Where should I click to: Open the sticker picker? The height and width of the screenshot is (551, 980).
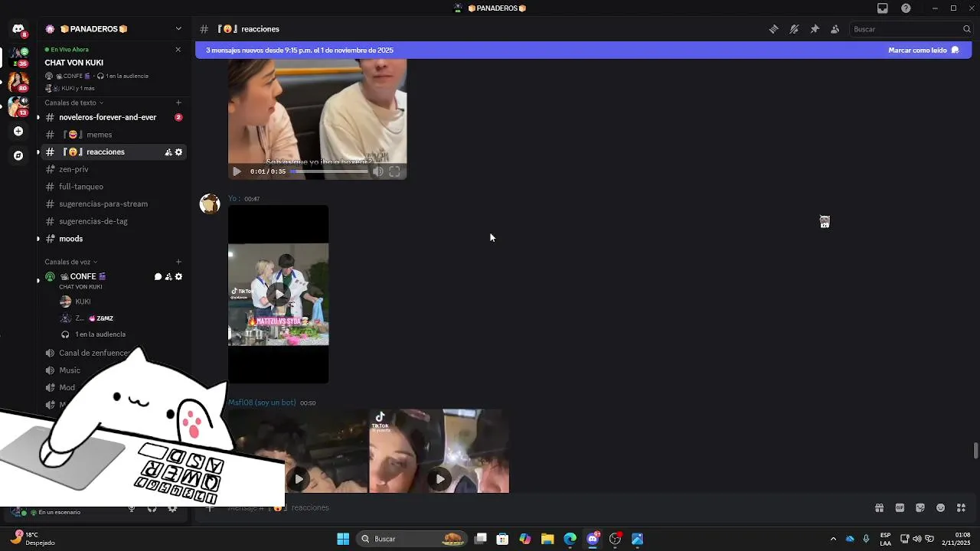(x=920, y=507)
